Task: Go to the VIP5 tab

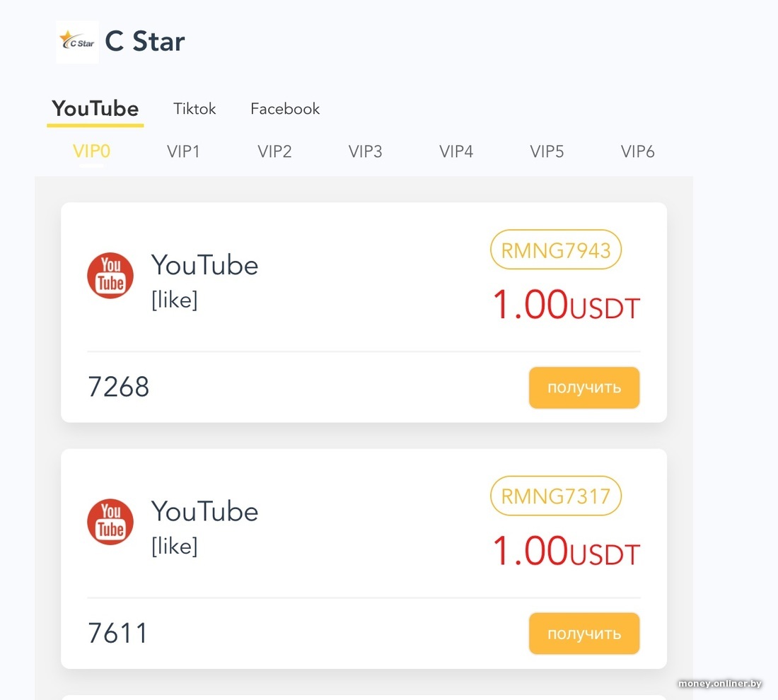Action: tap(547, 151)
